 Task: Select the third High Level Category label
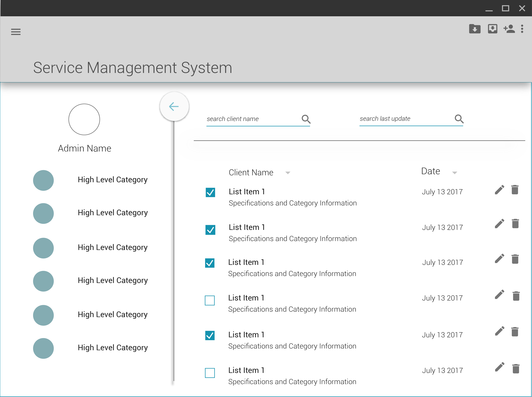(x=113, y=248)
